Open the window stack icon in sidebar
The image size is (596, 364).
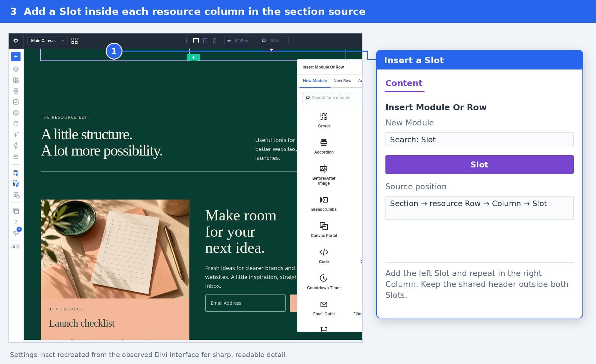[16, 211]
